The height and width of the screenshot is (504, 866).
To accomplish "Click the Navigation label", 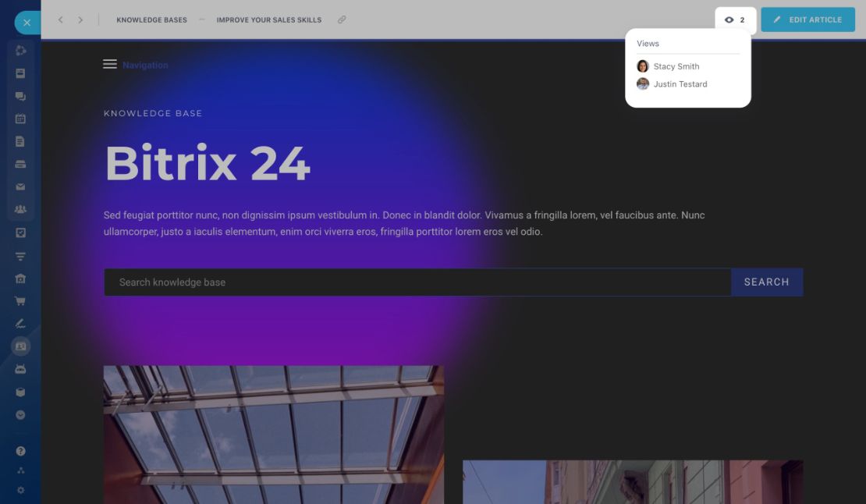I will 145,65.
